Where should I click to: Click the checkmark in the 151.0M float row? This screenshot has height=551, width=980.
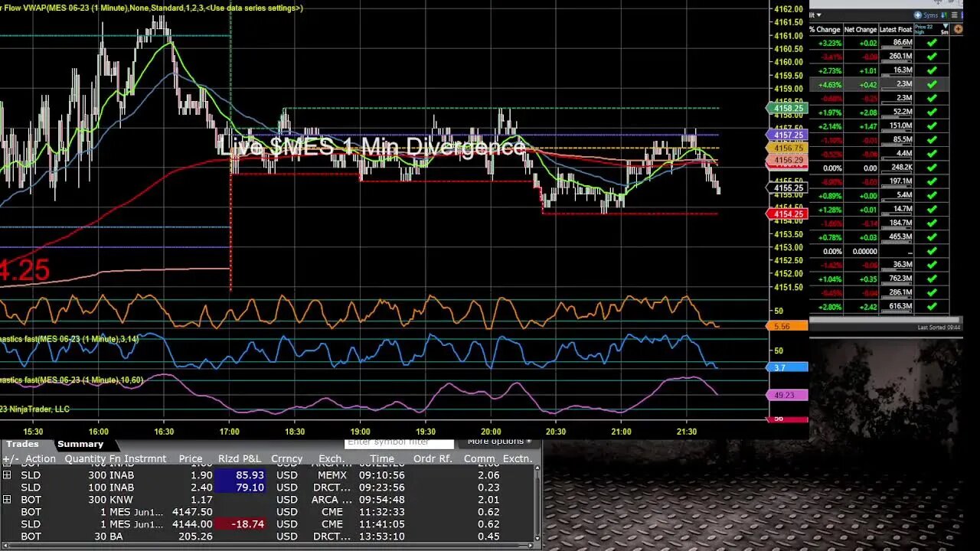[x=932, y=126]
